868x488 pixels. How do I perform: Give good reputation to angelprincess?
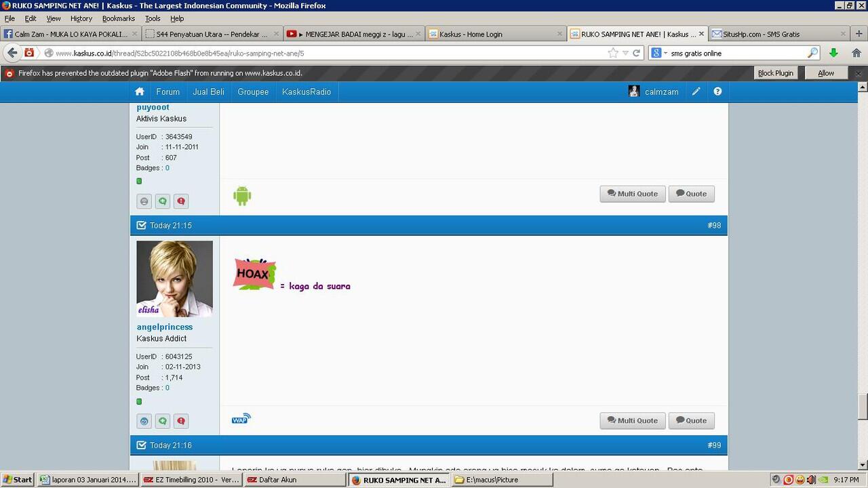[x=163, y=422]
